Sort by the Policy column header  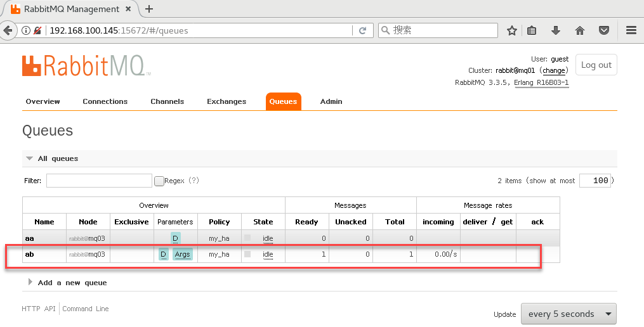pos(220,222)
